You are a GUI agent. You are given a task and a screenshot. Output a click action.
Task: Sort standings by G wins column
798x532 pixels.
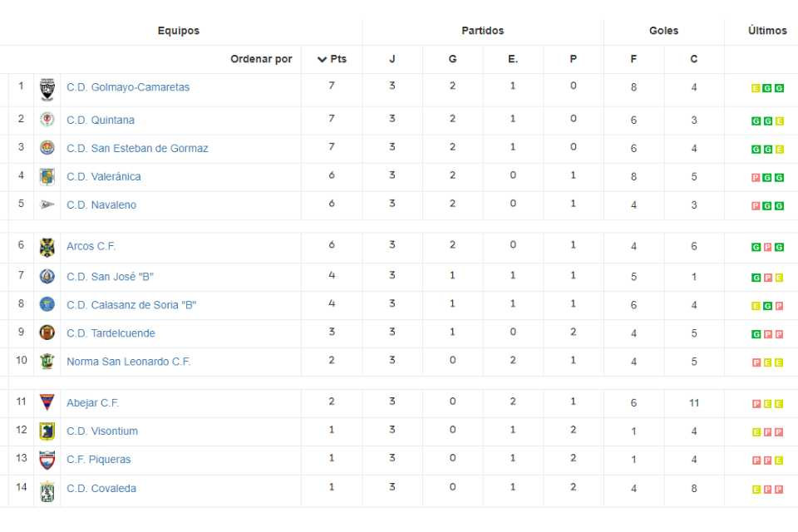[452, 59]
